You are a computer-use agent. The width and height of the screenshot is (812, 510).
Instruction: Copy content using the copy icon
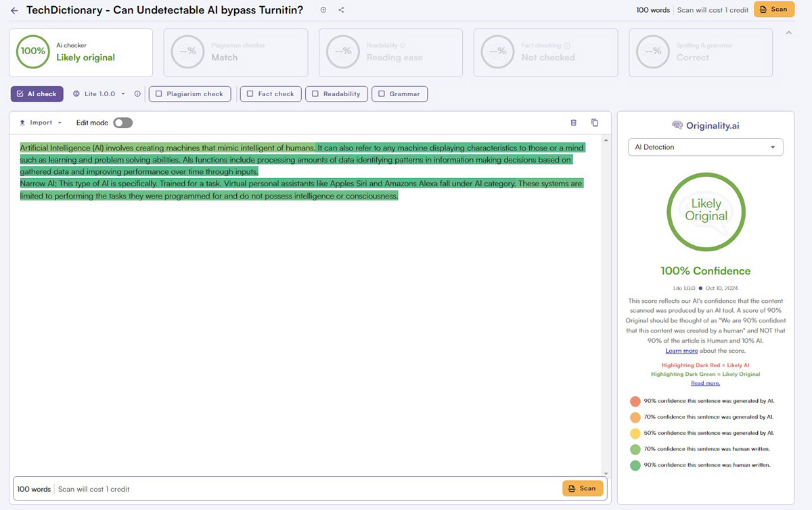point(595,123)
